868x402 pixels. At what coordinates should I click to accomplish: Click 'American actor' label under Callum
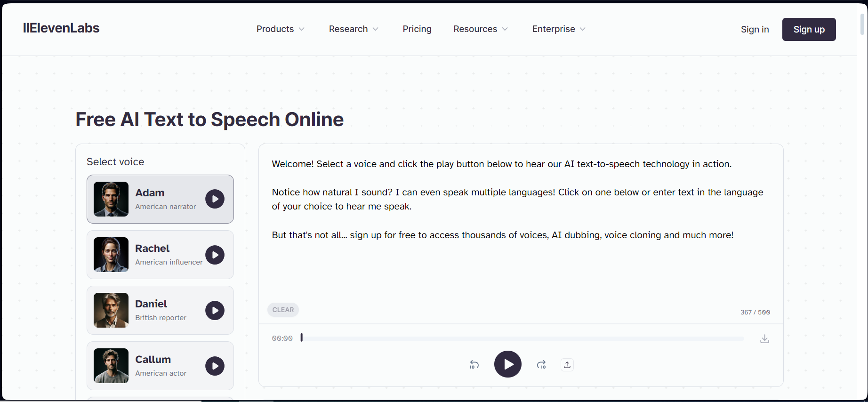pos(161,373)
